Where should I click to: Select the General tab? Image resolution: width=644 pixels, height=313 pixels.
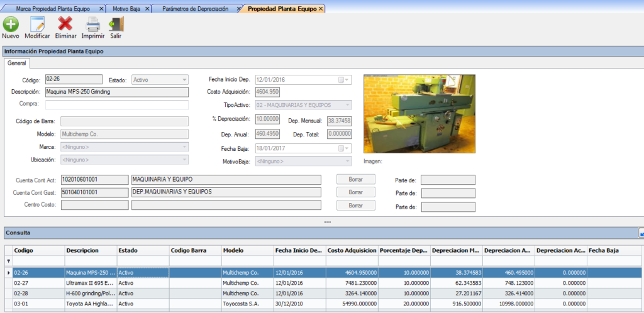(x=16, y=63)
